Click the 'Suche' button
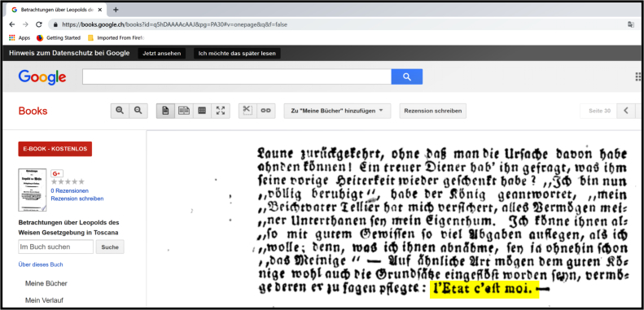The height and width of the screenshot is (310, 644). tap(110, 247)
